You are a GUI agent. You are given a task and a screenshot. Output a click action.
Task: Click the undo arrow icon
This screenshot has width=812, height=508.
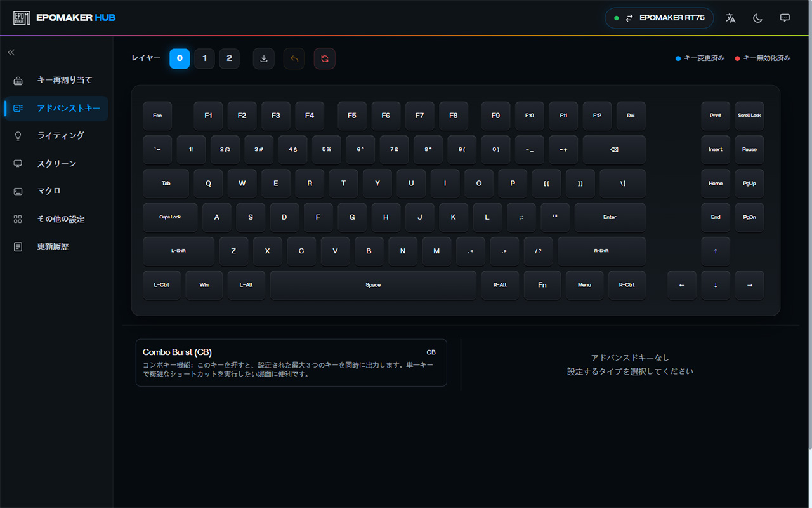pos(294,58)
